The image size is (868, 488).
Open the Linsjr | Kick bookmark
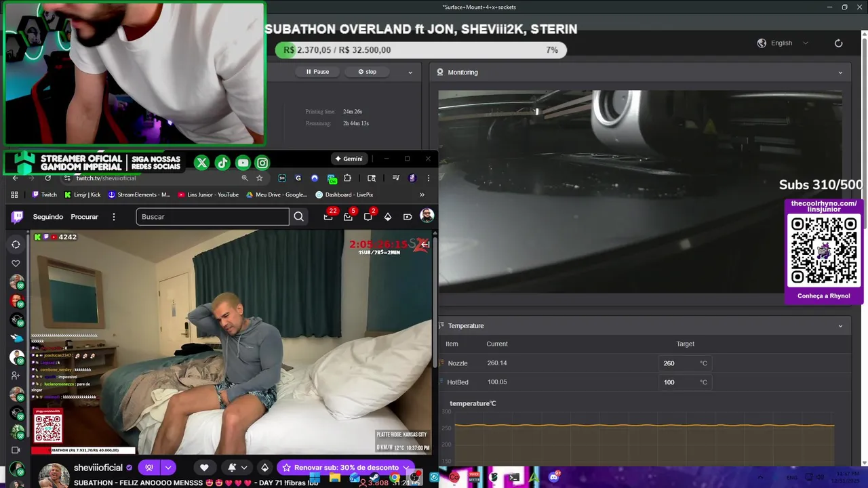[x=83, y=195]
